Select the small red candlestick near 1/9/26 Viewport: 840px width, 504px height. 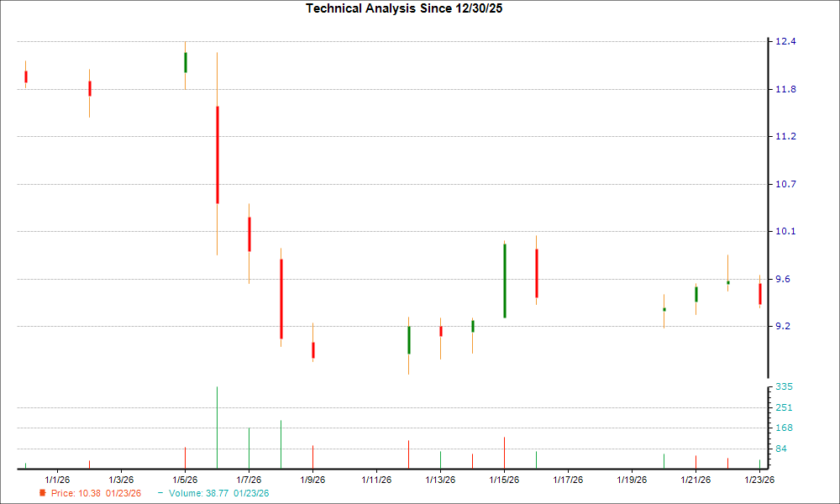point(312,350)
